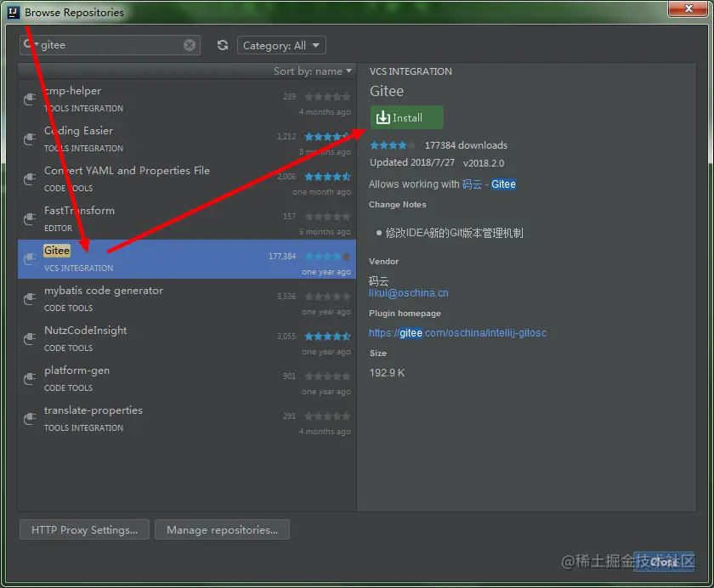Select FastTransform plugin row
Image resolution: width=714 pixels, height=588 pixels.
187,219
